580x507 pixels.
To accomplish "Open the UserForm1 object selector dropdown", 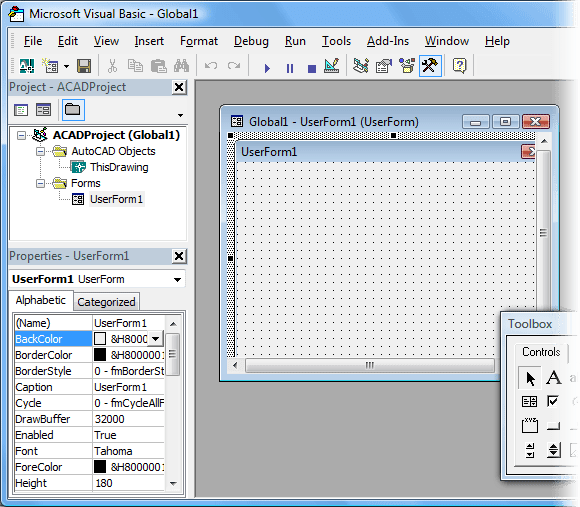I will click(178, 280).
